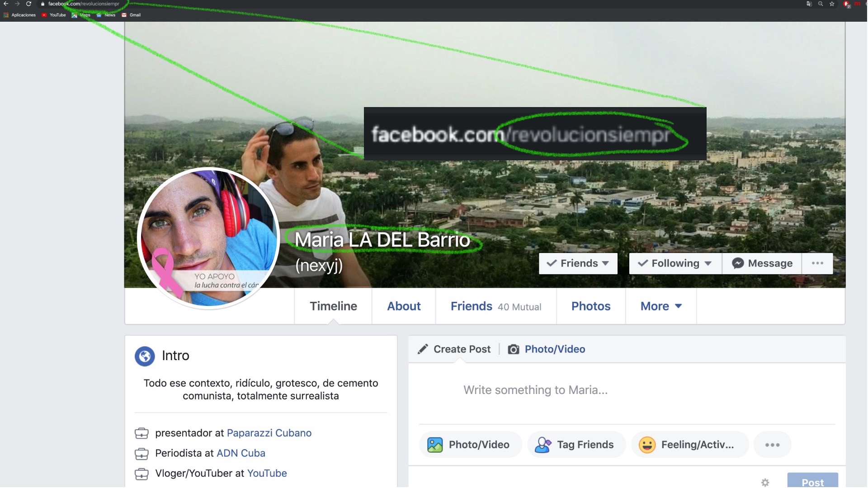Click the red 'm' extension icon
Screen dimensions: 868x488
pos(857,4)
